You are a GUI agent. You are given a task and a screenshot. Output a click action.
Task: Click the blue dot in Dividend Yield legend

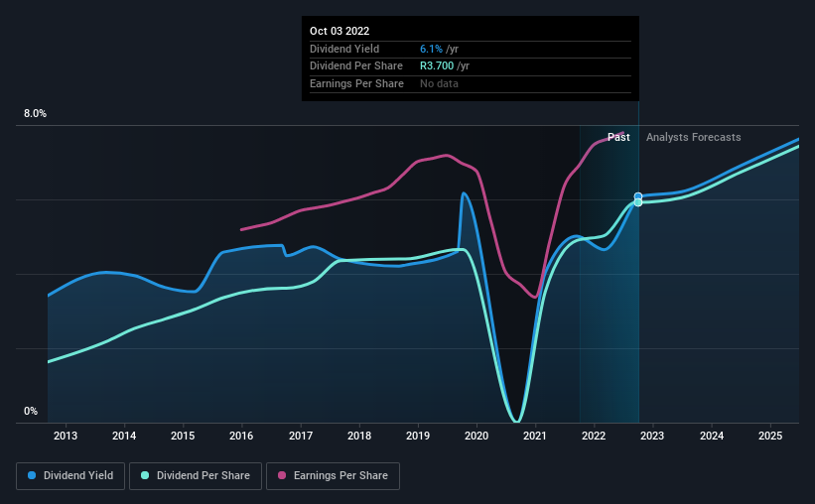click(32, 475)
